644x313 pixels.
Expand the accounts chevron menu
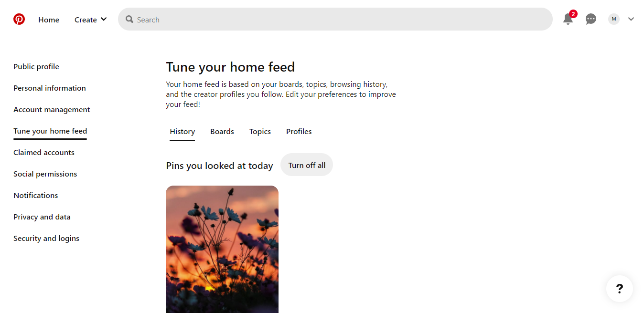(631, 19)
